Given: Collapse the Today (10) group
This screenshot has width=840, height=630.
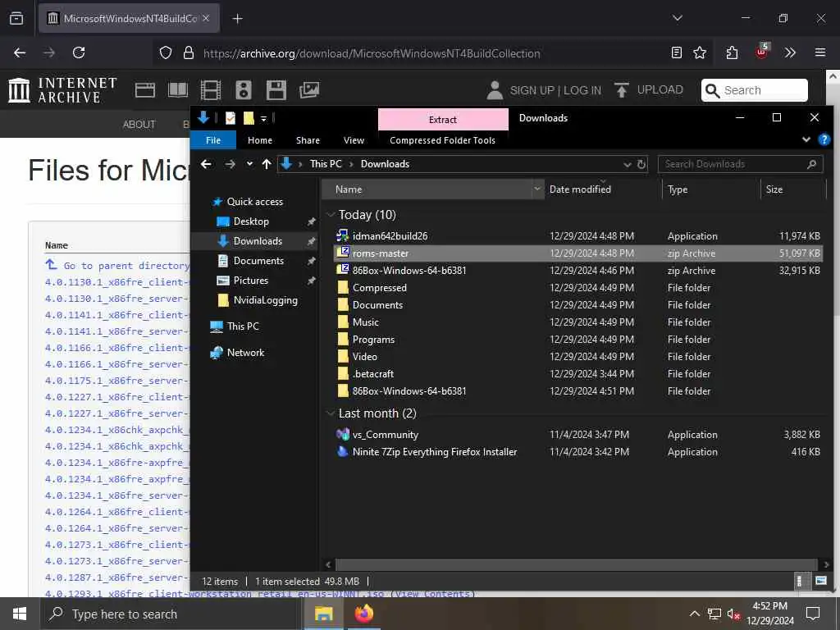Looking at the screenshot, I should click(331, 215).
